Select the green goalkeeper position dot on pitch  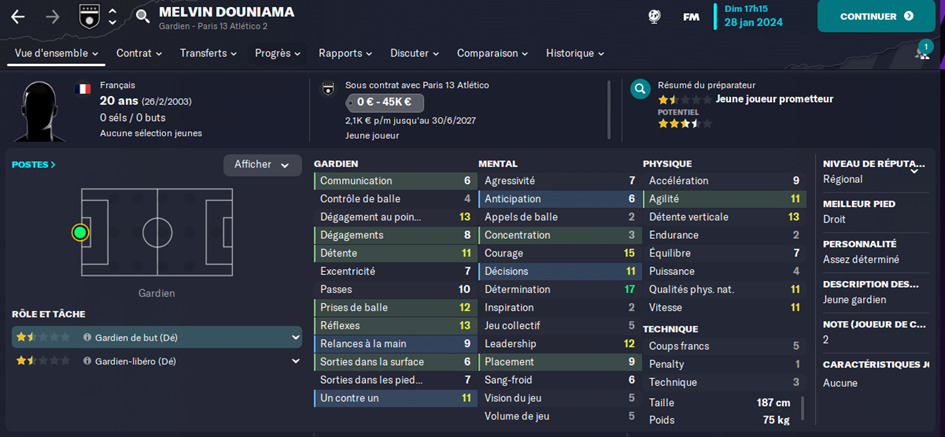80,232
